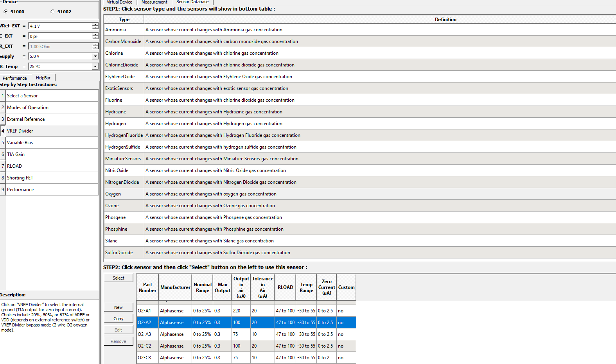The image size is (616, 364).
Task: Open the IC Temp dropdown
Action: tap(95, 67)
